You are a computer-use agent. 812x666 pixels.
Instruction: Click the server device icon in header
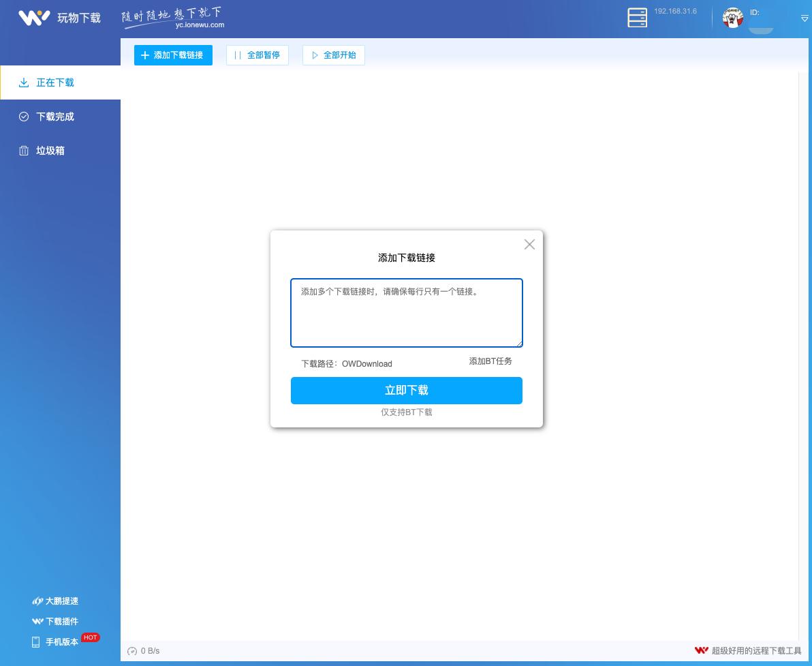637,18
